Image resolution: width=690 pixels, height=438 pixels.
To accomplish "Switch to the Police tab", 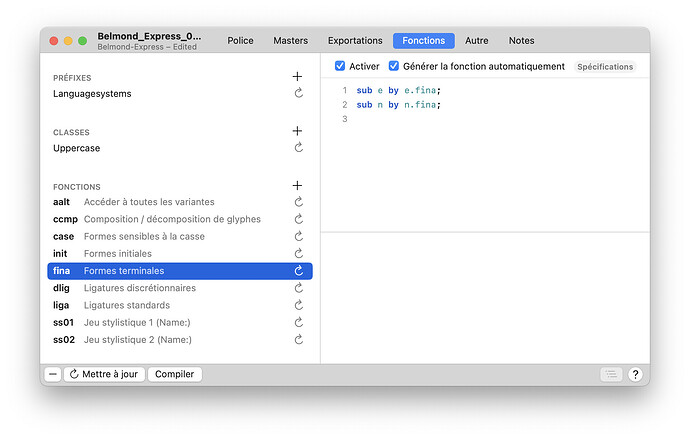I will (240, 41).
